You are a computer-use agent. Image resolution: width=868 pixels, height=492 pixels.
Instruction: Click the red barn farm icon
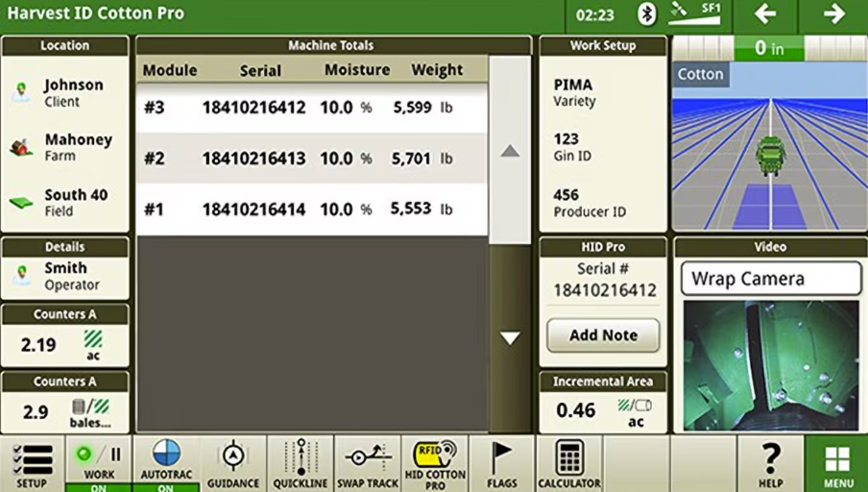[21, 147]
